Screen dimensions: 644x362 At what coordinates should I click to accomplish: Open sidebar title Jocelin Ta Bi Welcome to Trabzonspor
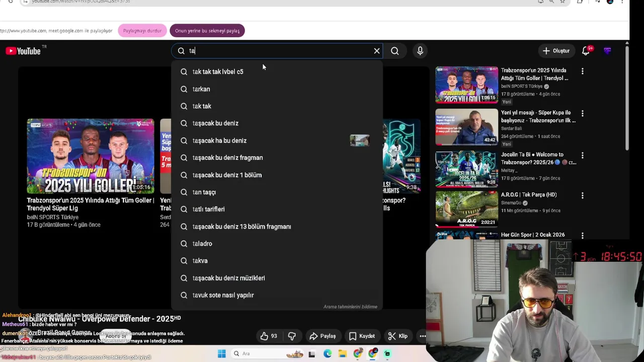point(538,158)
